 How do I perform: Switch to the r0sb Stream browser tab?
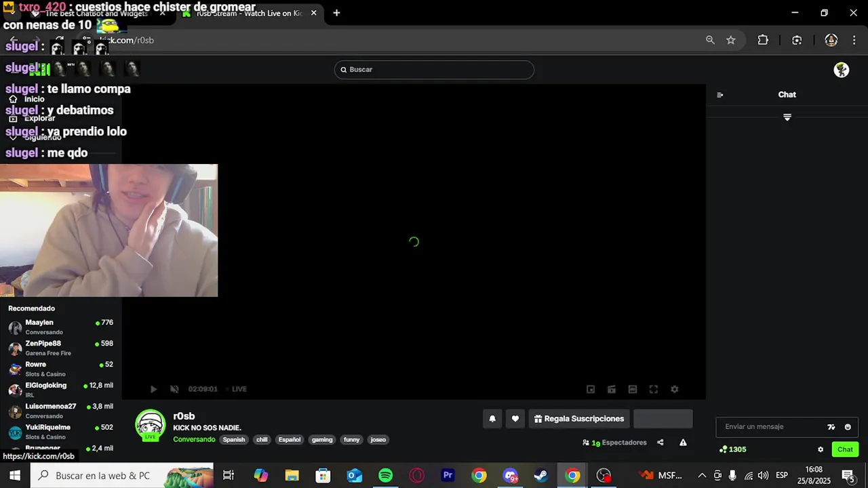(x=249, y=14)
